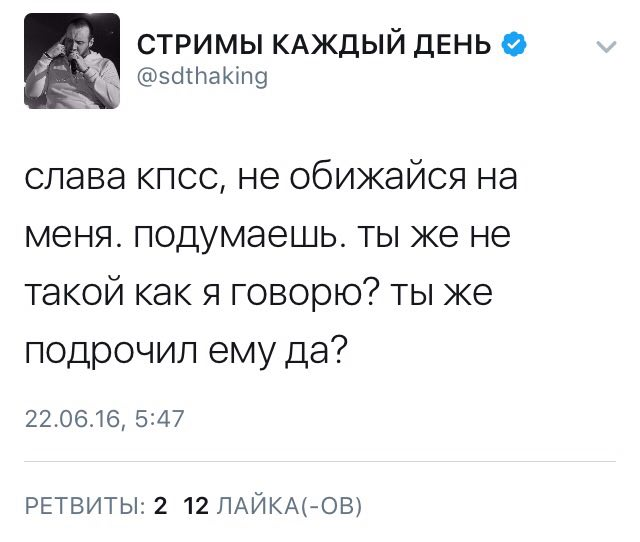Viewport: 640px width, 542px height.
Task: Click the word такой in third tweet line
Action: (74, 292)
